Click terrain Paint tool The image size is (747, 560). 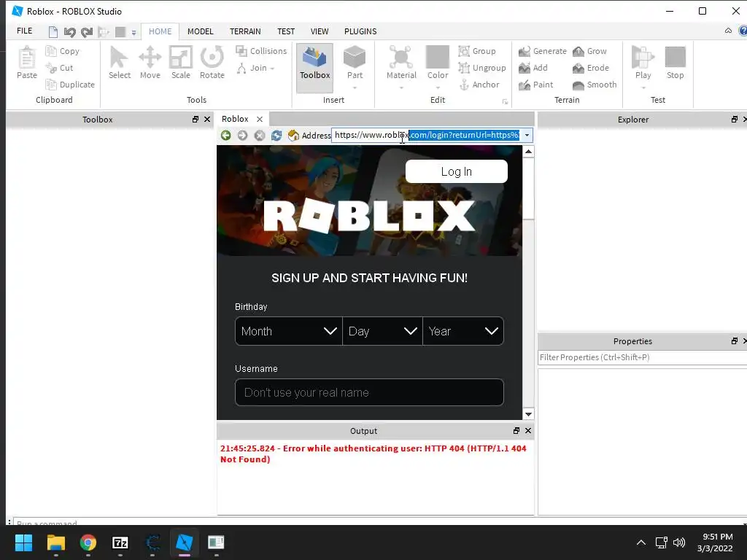coord(536,85)
